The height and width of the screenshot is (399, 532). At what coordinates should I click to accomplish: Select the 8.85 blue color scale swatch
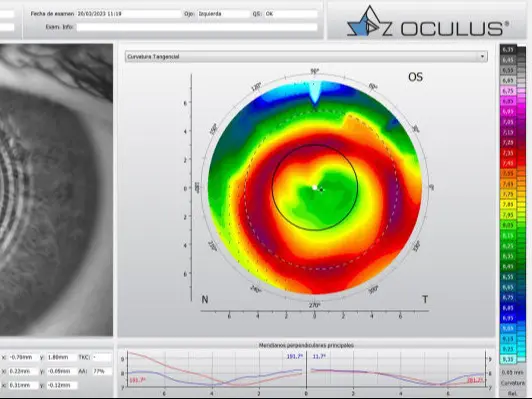[x=508, y=308]
